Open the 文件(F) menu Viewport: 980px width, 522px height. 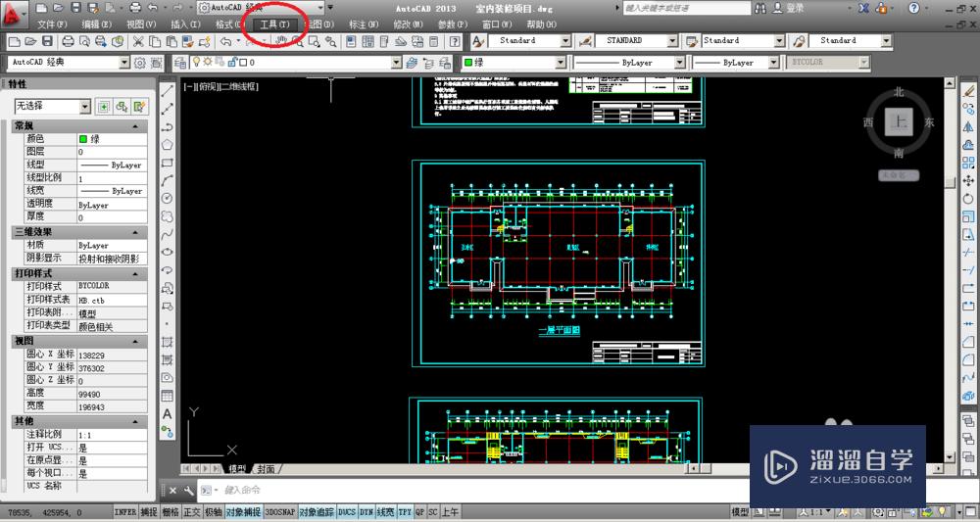(x=53, y=24)
